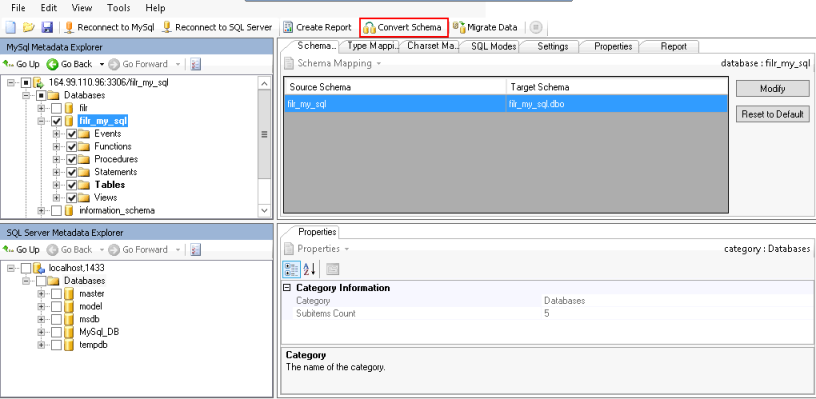The height and width of the screenshot is (399, 816).
Task: Click the master database icon
Action: [69, 293]
